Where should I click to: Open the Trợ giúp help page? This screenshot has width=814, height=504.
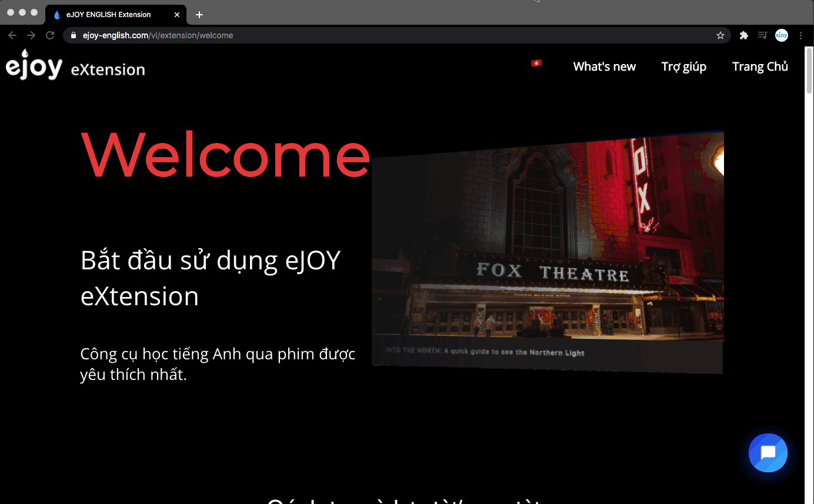[x=684, y=67]
